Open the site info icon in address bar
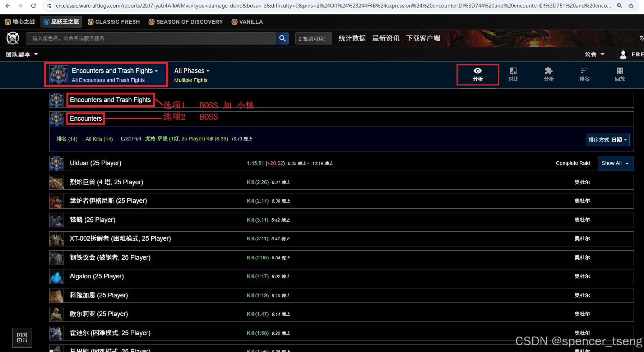Screen dimensions: 644x352 pyautogui.click(x=49, y=6)
